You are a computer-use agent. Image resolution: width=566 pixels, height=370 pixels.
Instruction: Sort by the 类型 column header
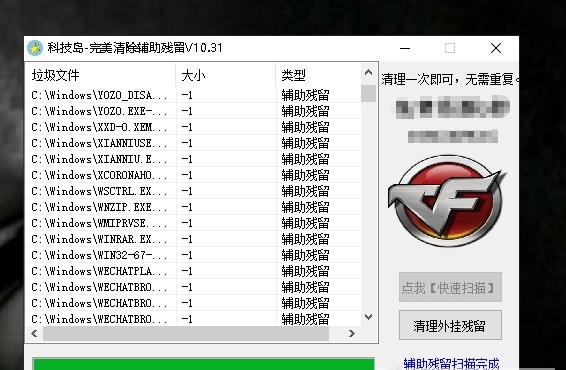(318, 75)
